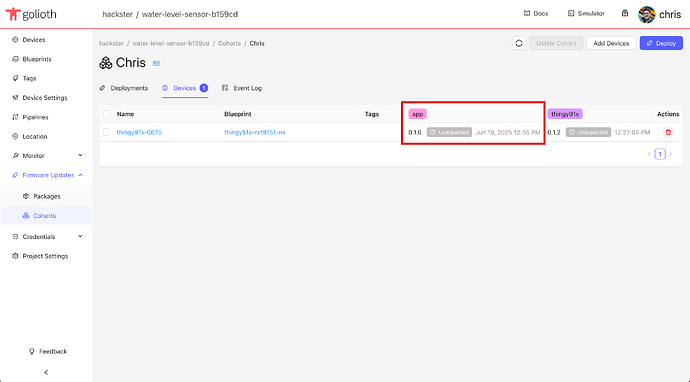The width and height of the screenshot is (690, 382).
Task: Click the pink app package tag
Action: (x=418, y=114)
